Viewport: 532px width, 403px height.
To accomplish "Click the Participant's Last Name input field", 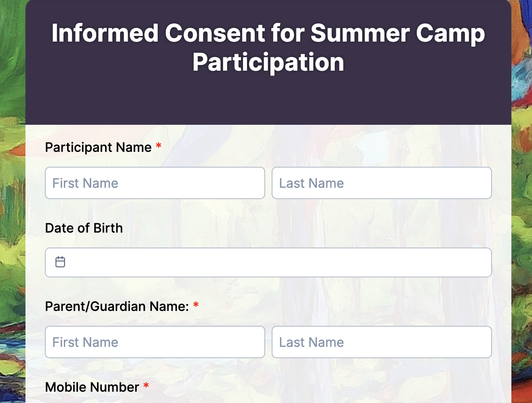I will pyautogui.click(x=382, y=183).
